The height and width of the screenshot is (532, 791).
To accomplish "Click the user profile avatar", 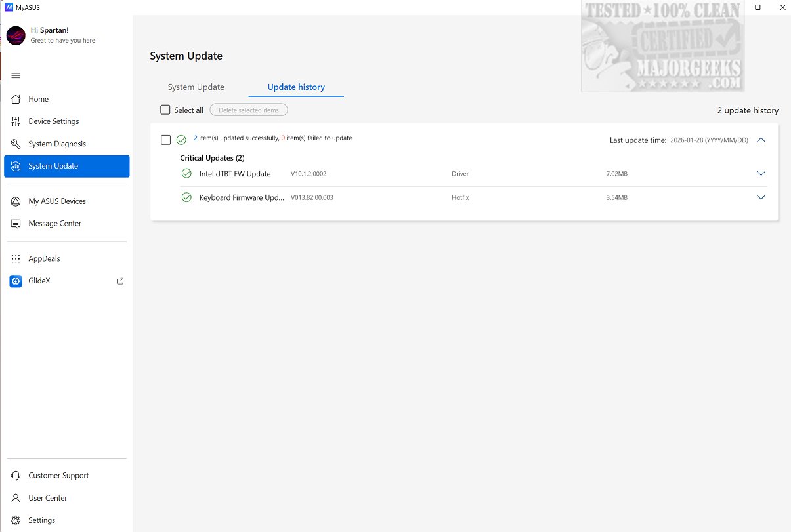I will (x=16, y=35).
